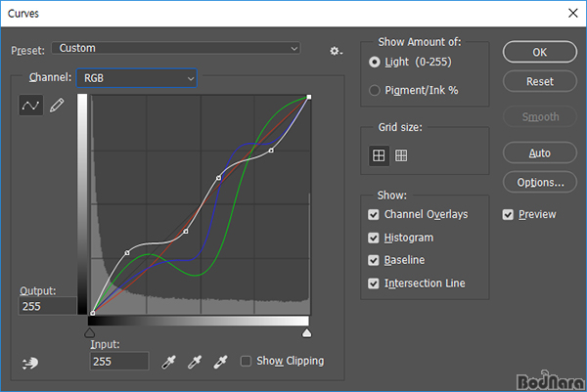
Task: Select the Light (0-255) radio option
Action: tap(375, 62)
